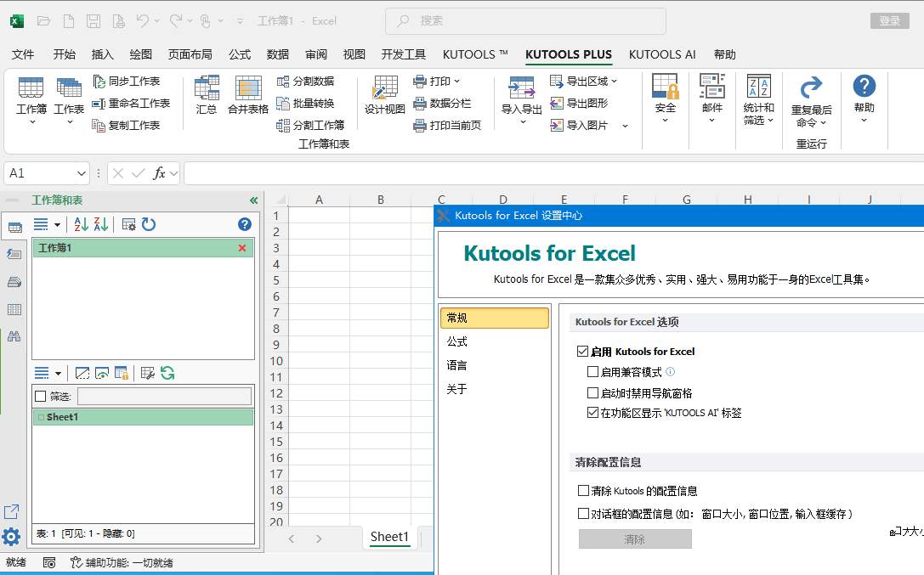924x575 pixels.
Task: Toggle the 筛选 filter checkbox in sheet pane
Action: tap(40, 397)
